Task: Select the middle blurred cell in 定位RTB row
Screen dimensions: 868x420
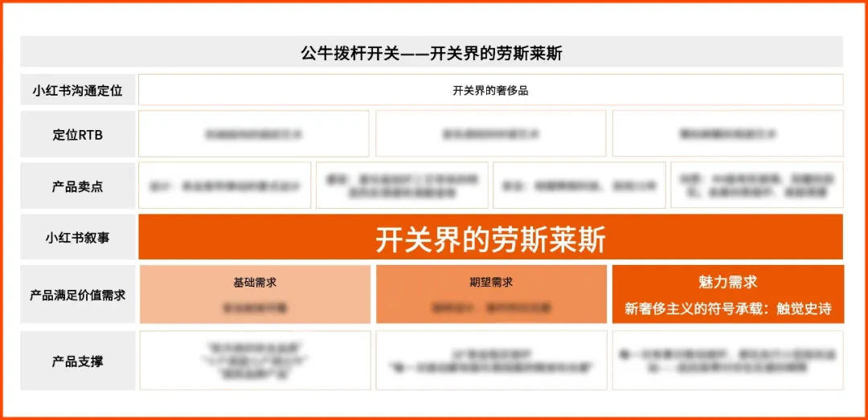Action: 490,134
